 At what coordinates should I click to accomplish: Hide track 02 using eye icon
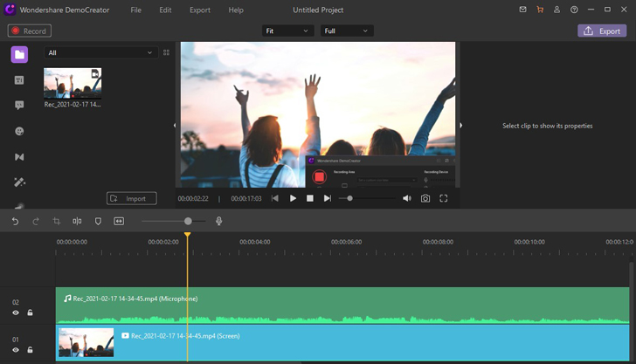[x=16, y=312]
